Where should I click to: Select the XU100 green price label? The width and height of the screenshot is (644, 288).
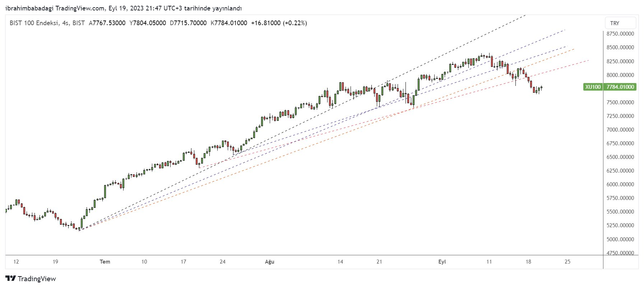tap(593, 87)
